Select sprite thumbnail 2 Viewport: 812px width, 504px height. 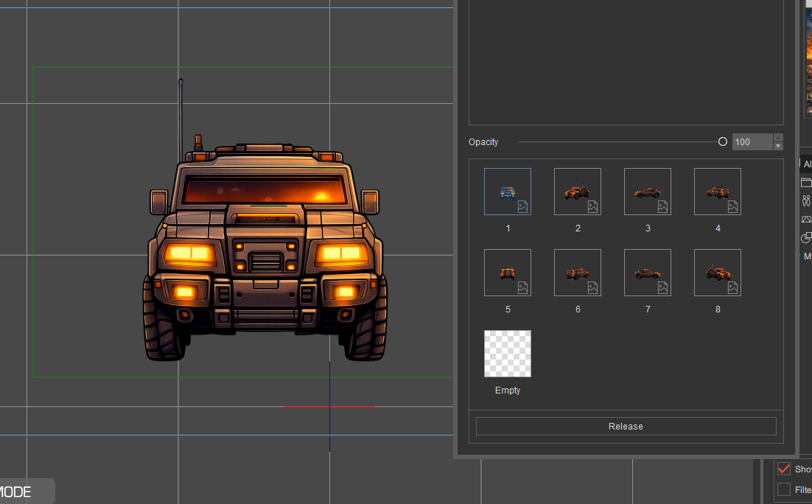click(578, 191)
